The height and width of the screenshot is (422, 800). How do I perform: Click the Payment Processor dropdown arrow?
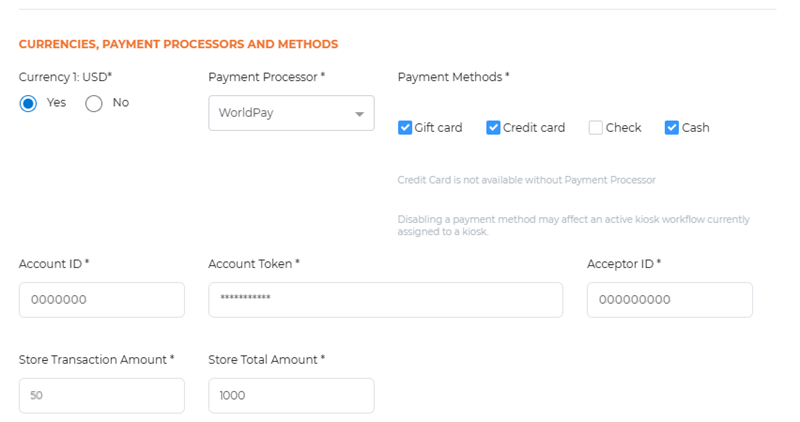359,114
